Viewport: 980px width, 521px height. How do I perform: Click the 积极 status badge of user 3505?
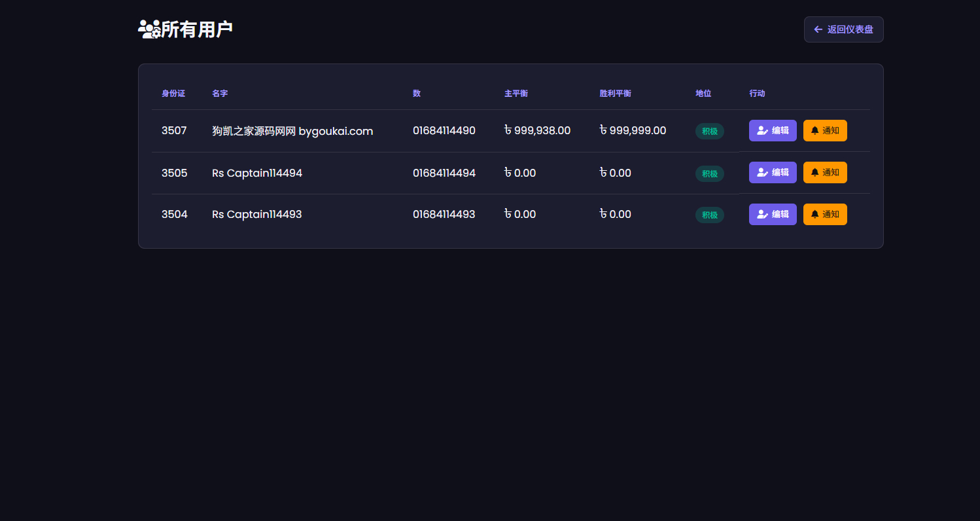pos(709,173)
